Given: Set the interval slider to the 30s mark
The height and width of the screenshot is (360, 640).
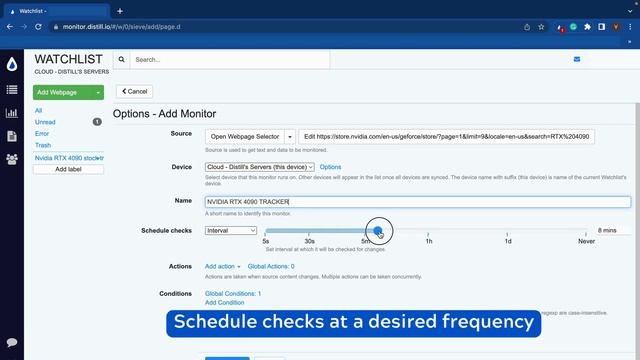Looking at the screenshot, I should point(309,231).
